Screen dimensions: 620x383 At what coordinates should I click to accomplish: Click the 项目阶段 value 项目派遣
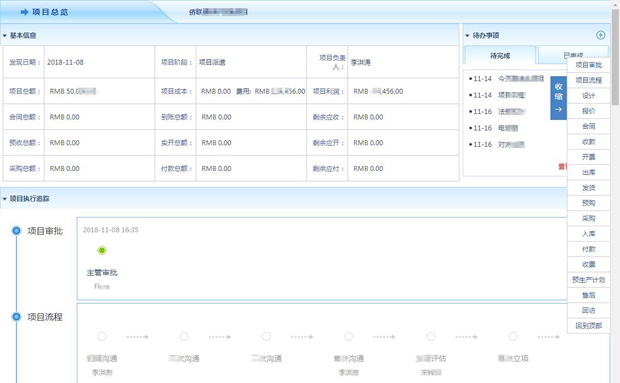[212, 62]
